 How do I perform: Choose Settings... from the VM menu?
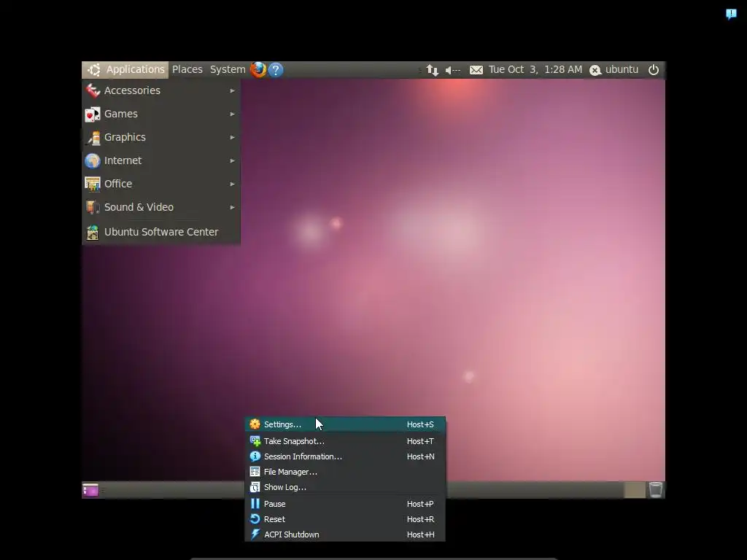[x=345, y=424]
